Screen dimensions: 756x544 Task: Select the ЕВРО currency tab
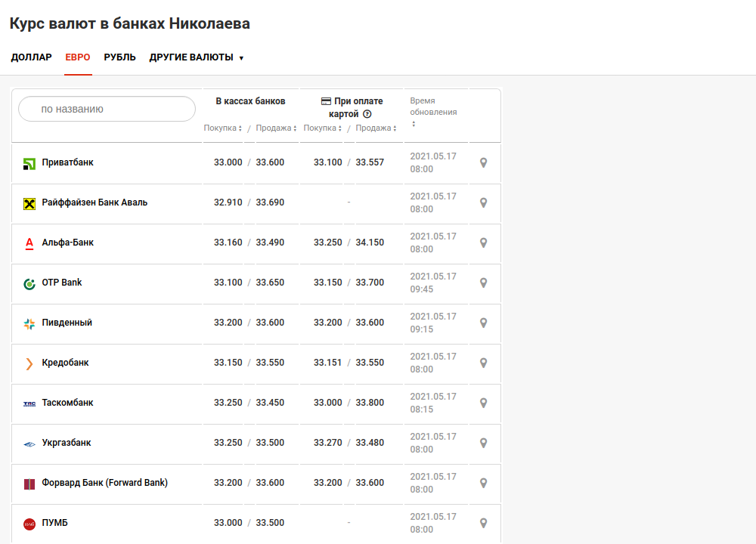coord(78,57)
